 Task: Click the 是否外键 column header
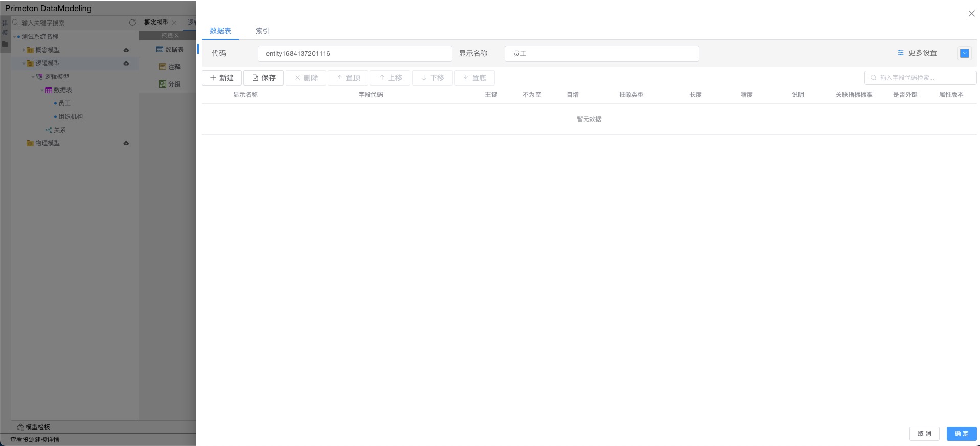[x=905, y=95]
